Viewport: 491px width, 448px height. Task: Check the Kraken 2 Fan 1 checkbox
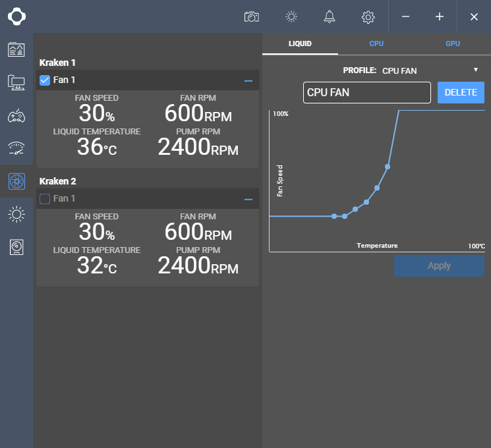(x=45, y=199)
